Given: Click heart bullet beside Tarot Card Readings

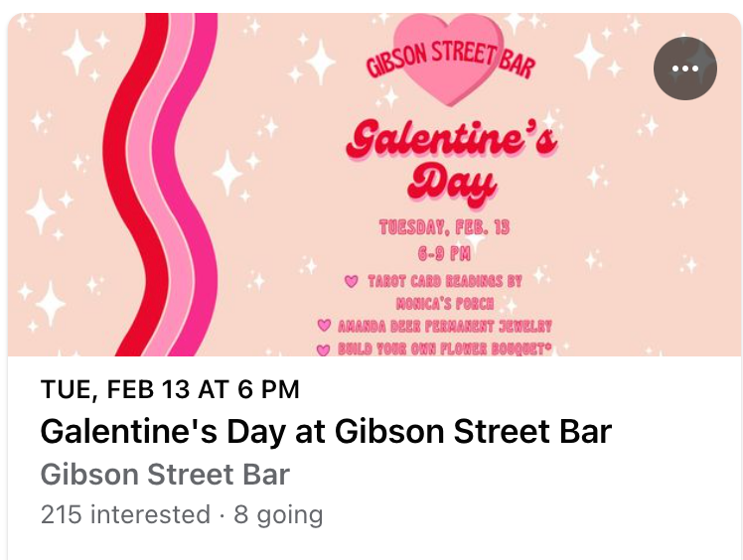Looking at the screenshot, I should [351, 281].
